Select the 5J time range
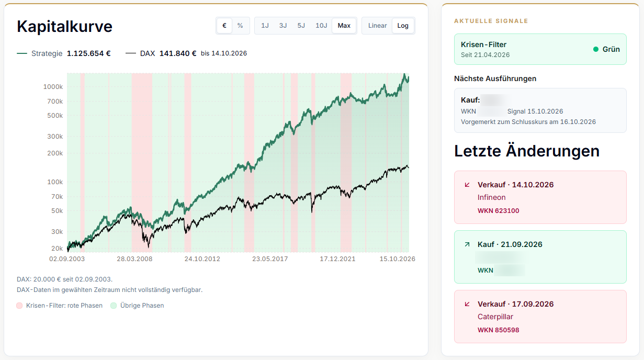 [x=301, y=26]
